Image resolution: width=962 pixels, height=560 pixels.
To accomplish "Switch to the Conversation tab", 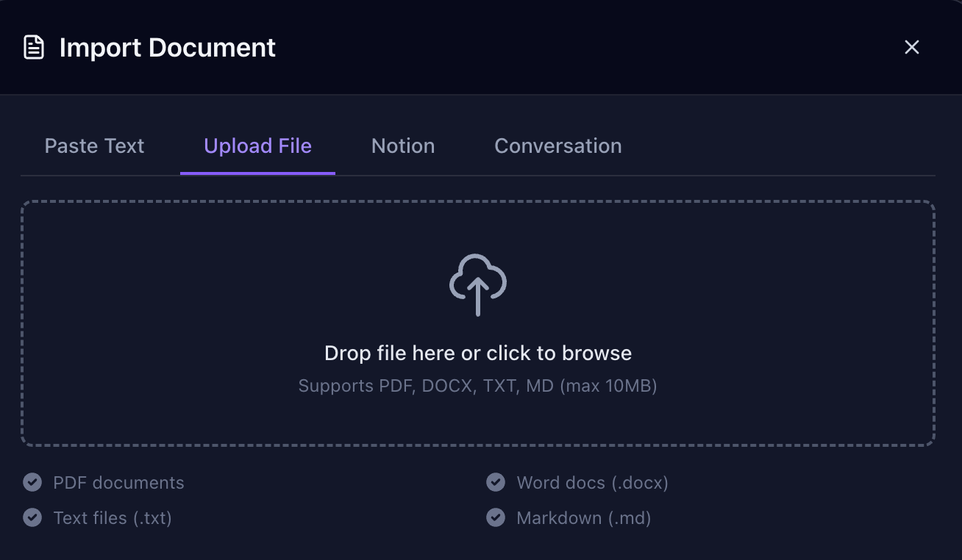I will [557, 146].
